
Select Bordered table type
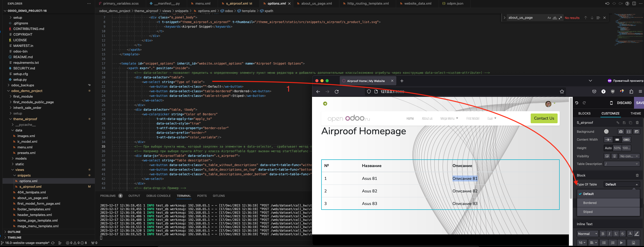tap(608, 203)
